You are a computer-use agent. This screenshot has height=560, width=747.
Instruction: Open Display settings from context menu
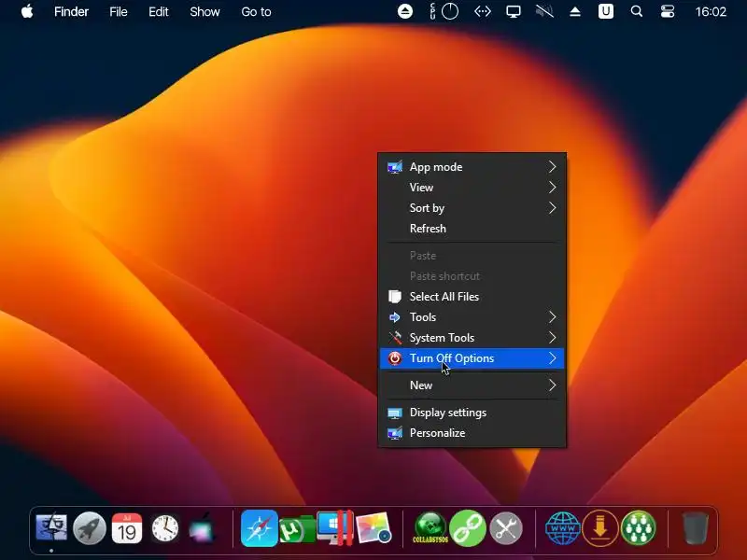472,413
